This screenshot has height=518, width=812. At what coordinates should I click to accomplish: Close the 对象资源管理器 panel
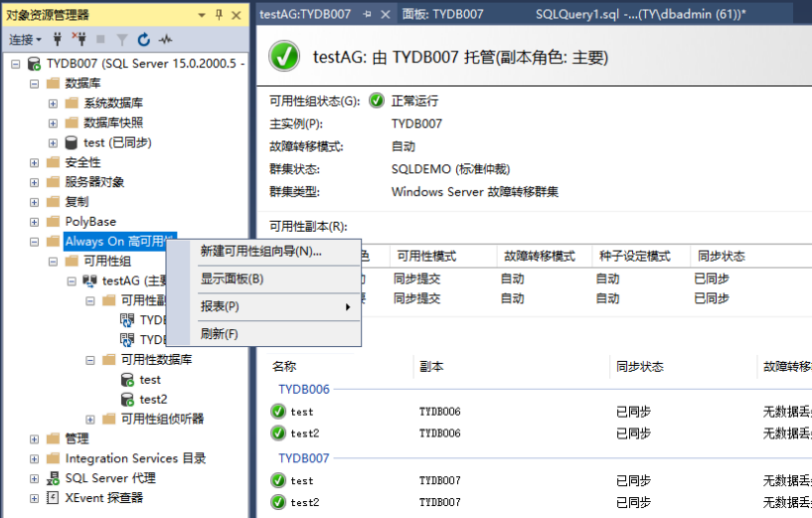coord(237,16)
